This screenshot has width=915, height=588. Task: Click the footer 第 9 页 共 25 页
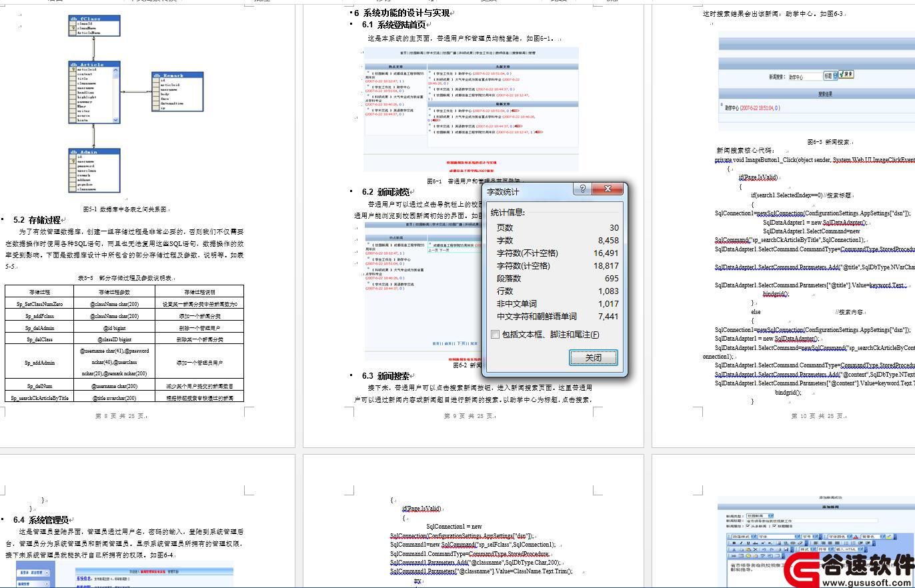click(470, 416)
